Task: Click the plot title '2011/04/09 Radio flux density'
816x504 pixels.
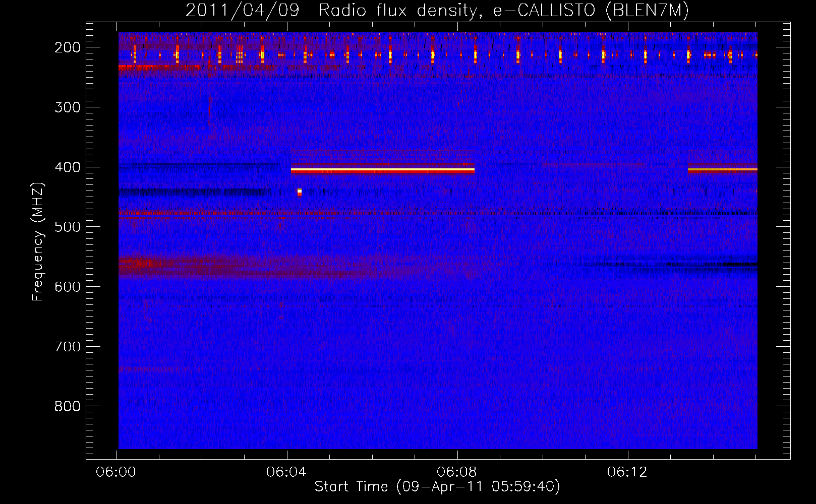Action: (437, 11)
